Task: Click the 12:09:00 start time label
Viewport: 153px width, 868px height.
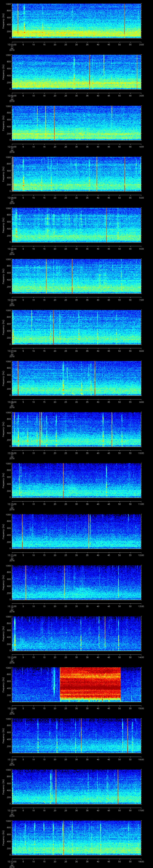Action: [x=12, y=453]
